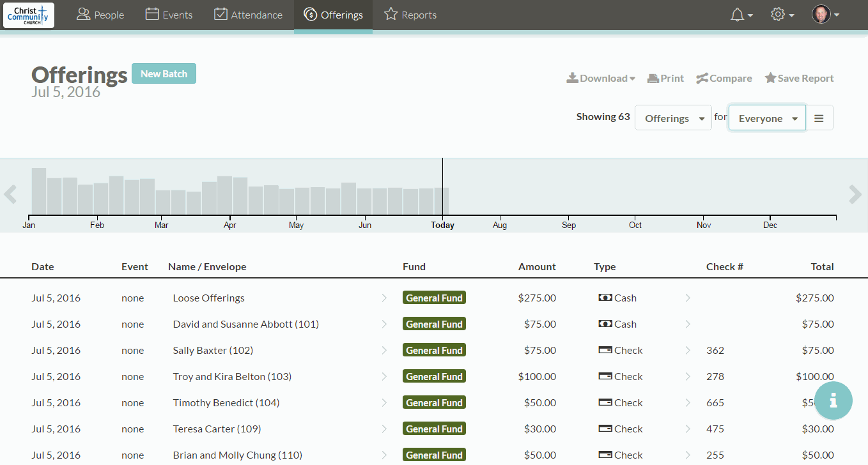Open the Attendance tab
This screenshot has width=868, height=465.
(248, 15)
